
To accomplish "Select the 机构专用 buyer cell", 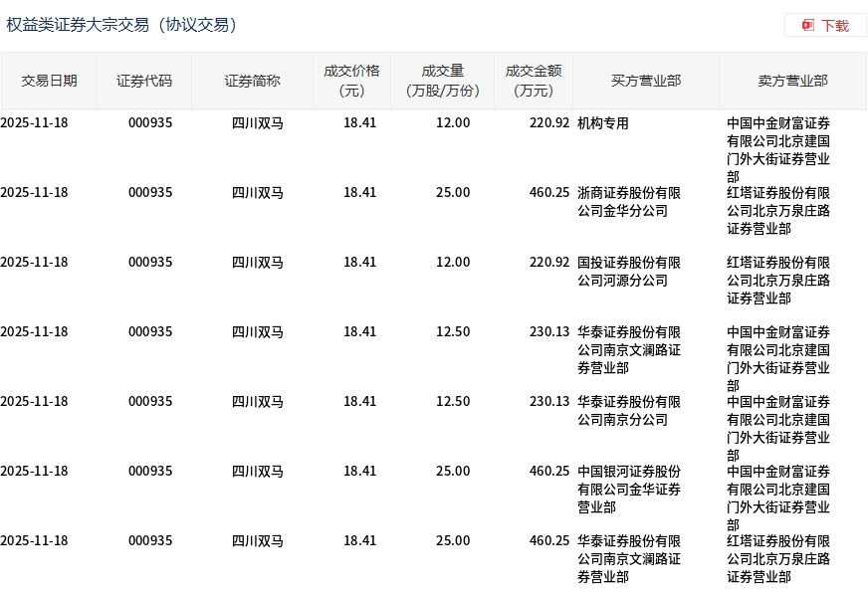I will point(603,123).
